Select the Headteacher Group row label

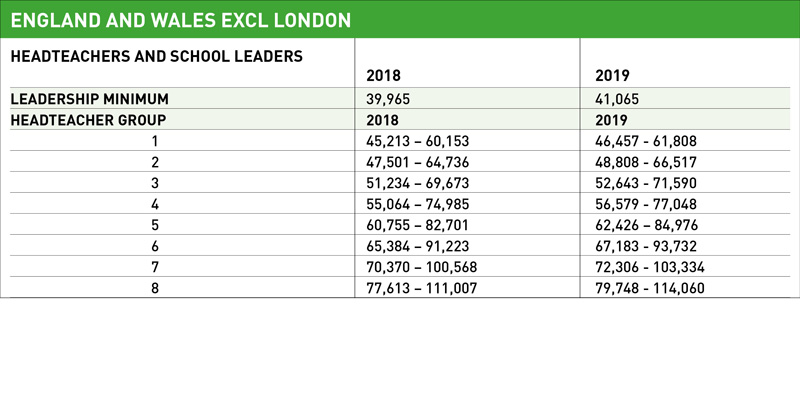pos(88,120)
